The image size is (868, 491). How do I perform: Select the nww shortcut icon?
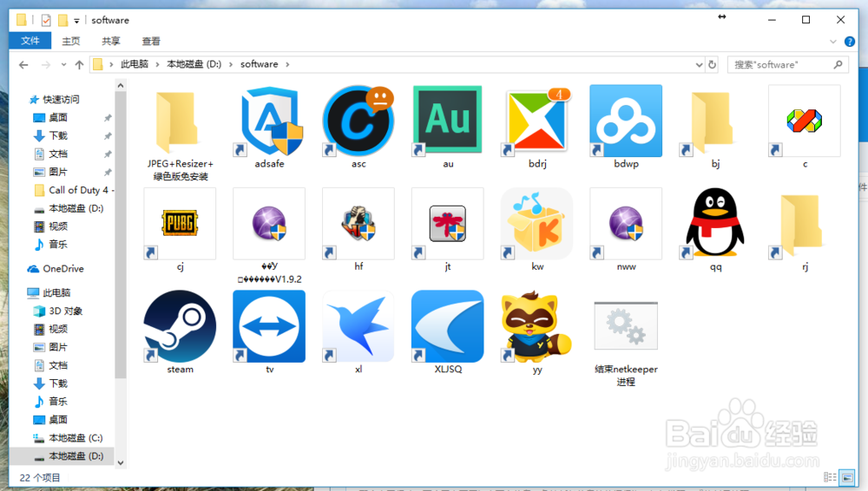tap(626, 224)
